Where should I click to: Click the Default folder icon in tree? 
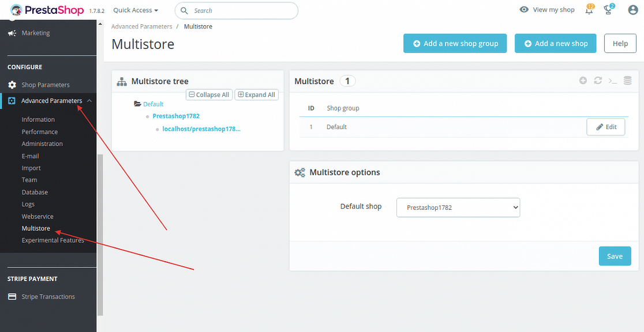(x=137, y=104)
